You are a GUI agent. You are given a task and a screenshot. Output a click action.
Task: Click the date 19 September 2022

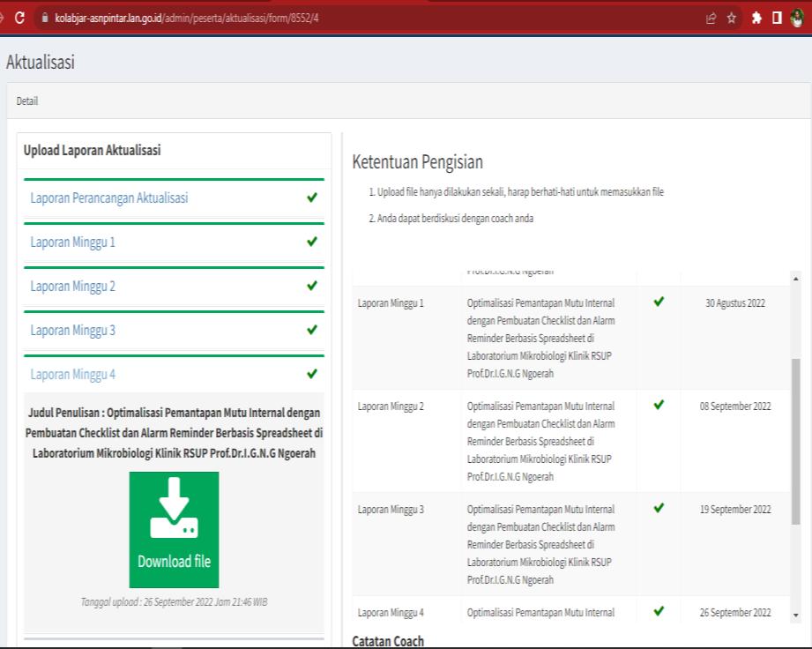coord(735,509)
